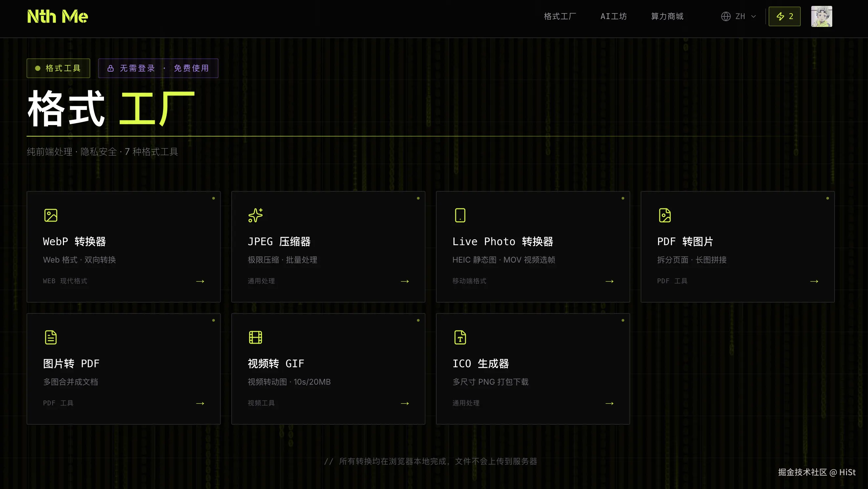Click the JPEG 压缩器 sparkle icon
868x489 pixels.
click(x=256, y=215)
